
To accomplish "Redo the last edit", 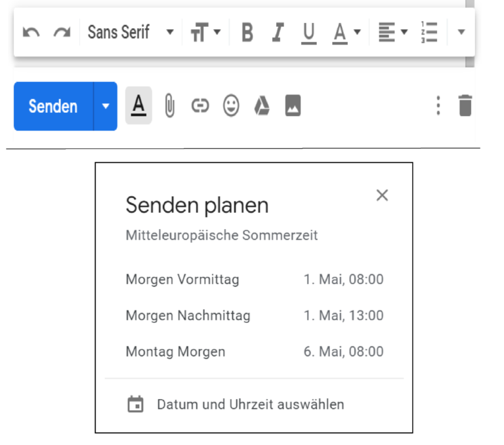I will tap(62, 32).
